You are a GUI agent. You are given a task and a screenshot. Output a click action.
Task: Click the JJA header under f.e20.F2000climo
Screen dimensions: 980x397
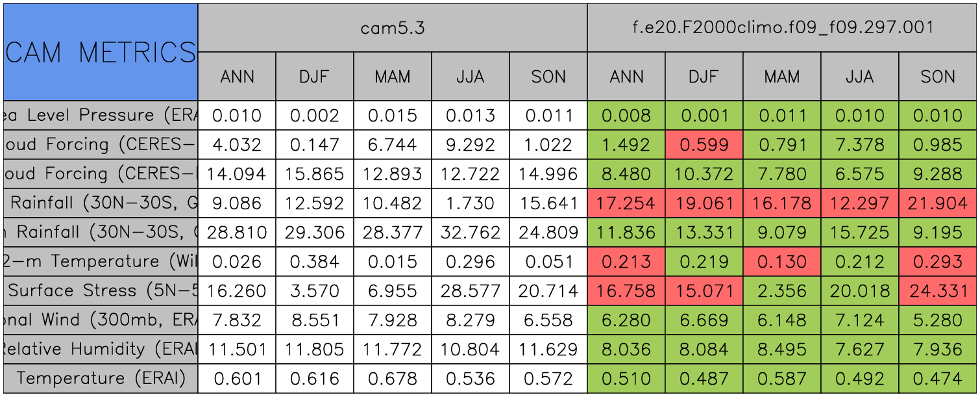860,77
